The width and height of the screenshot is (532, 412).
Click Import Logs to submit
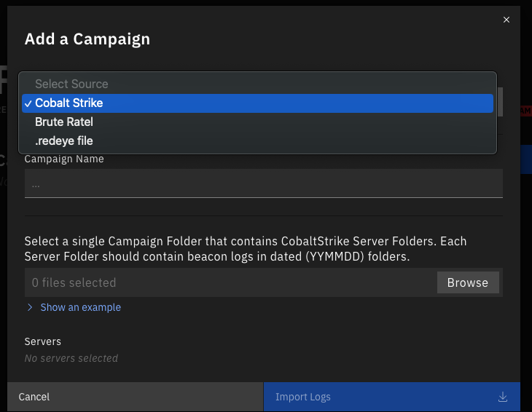point(392,397)
